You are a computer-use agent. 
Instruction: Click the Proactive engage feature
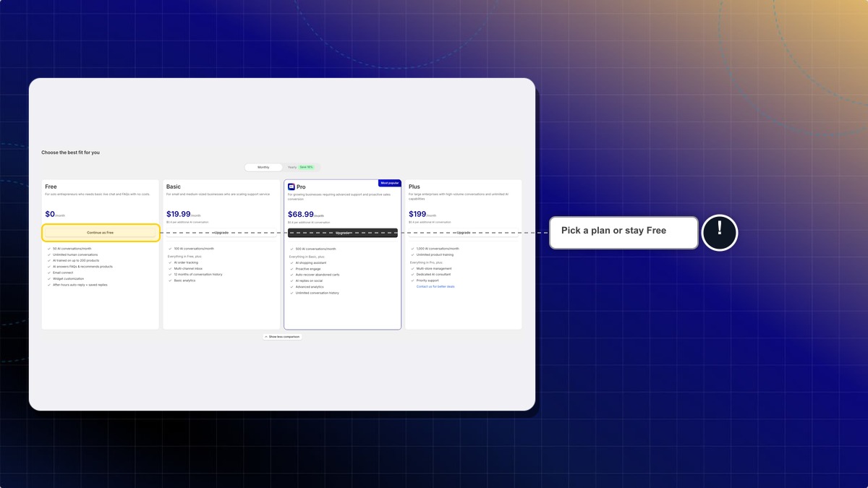pyautogui.click(x=308, y=269)
